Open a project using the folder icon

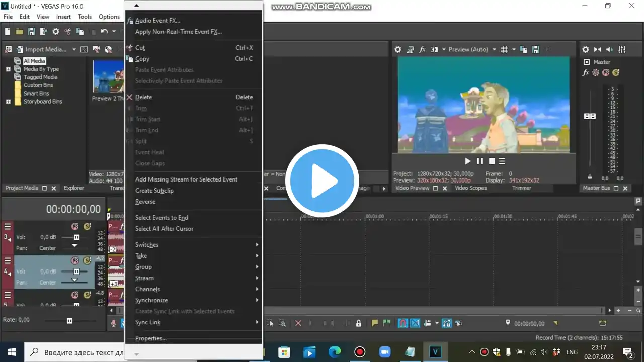[19, 31]
